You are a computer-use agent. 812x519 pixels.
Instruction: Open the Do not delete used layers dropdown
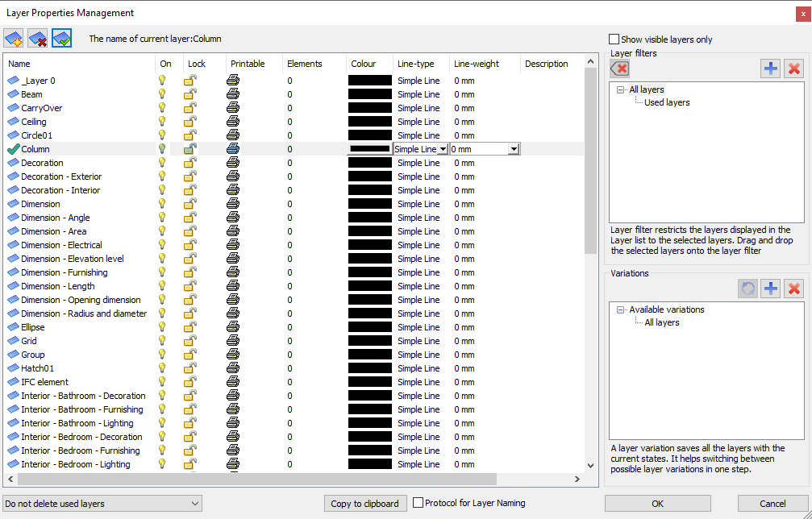coord(102,504)
